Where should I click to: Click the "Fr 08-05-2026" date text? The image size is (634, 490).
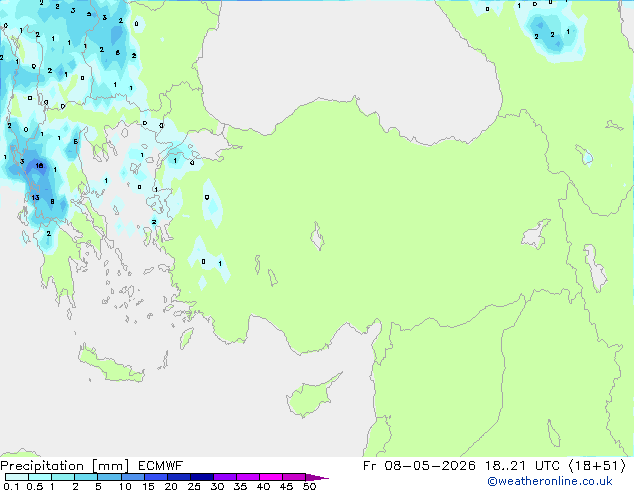coord(419,466)
